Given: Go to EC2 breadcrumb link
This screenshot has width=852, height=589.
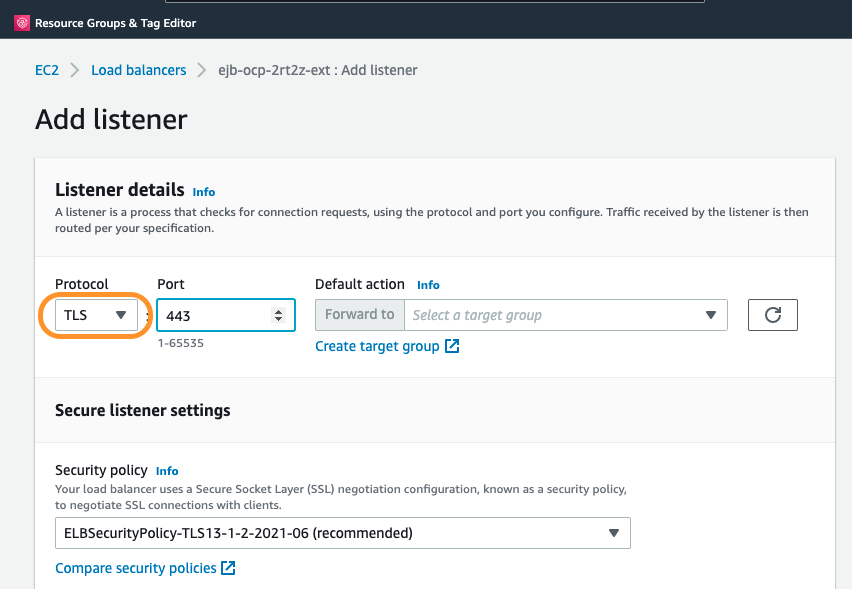Looking at the screenshot, I should [47, 70].
